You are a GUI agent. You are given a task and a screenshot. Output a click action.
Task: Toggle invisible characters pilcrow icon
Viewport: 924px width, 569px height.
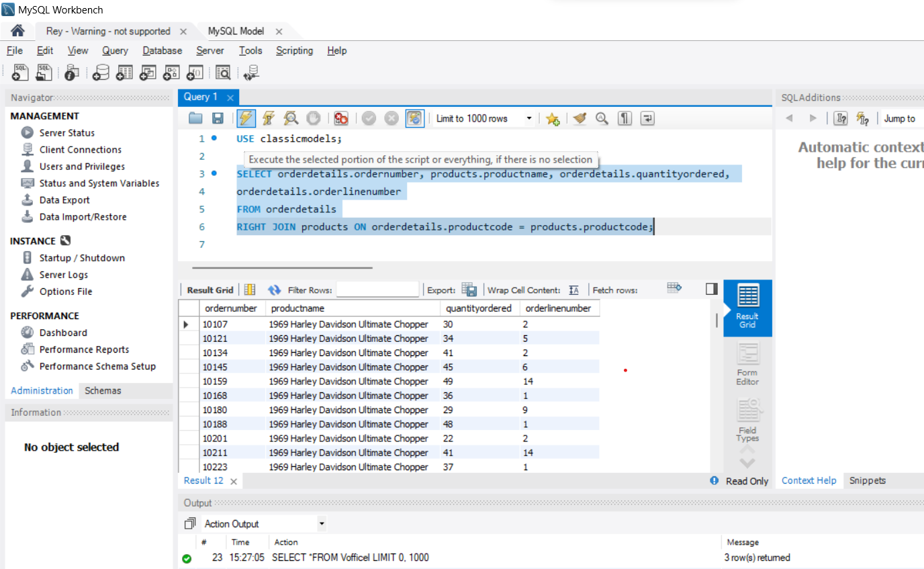[625, 118]
